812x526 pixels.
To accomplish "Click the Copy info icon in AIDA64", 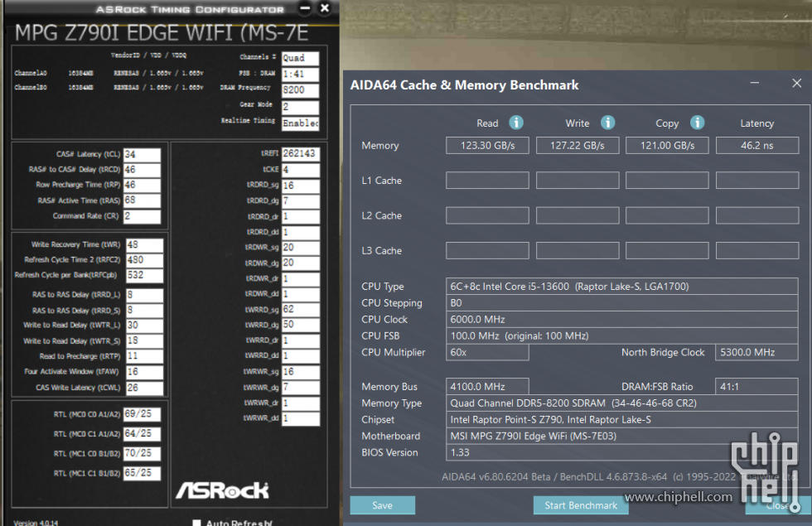I will 697,123.
